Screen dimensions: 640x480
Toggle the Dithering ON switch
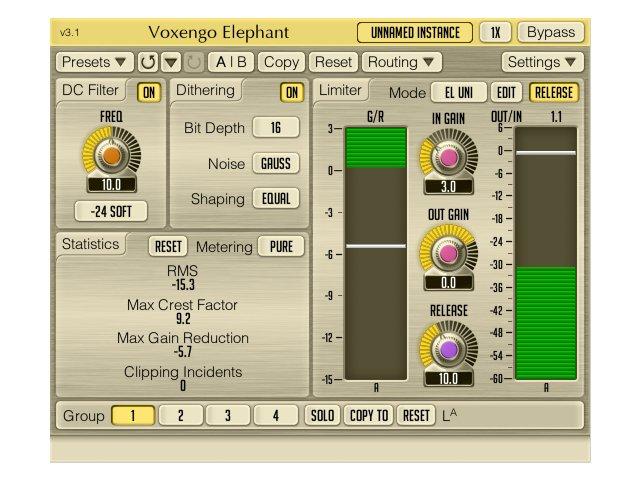point(292,93)
